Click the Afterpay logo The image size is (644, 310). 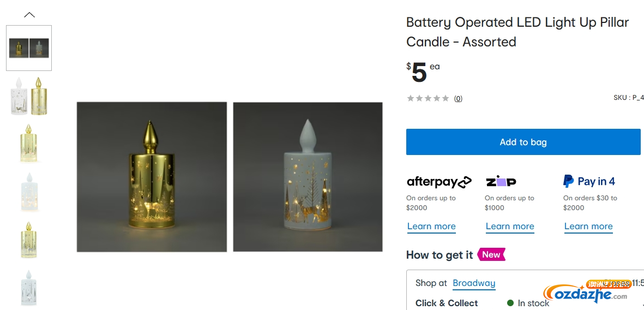pyautogui.click(x=439, y=182)
